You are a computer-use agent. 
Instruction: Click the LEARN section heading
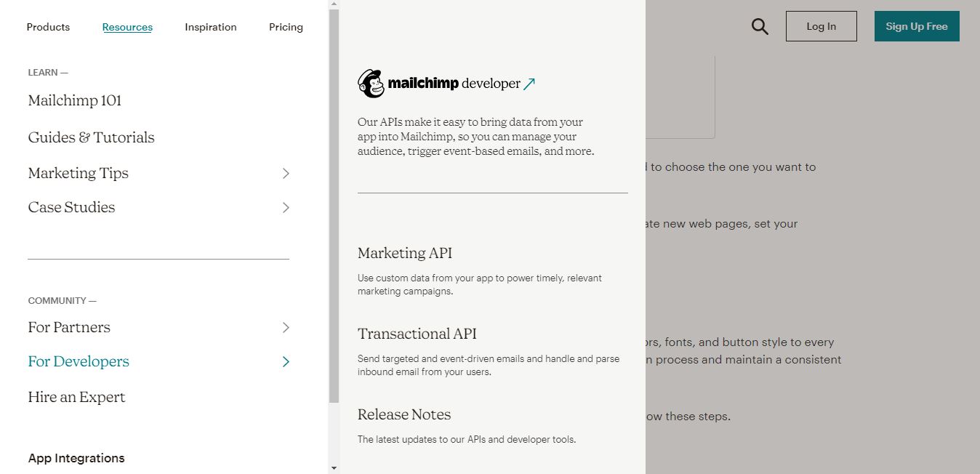(48, 73)
